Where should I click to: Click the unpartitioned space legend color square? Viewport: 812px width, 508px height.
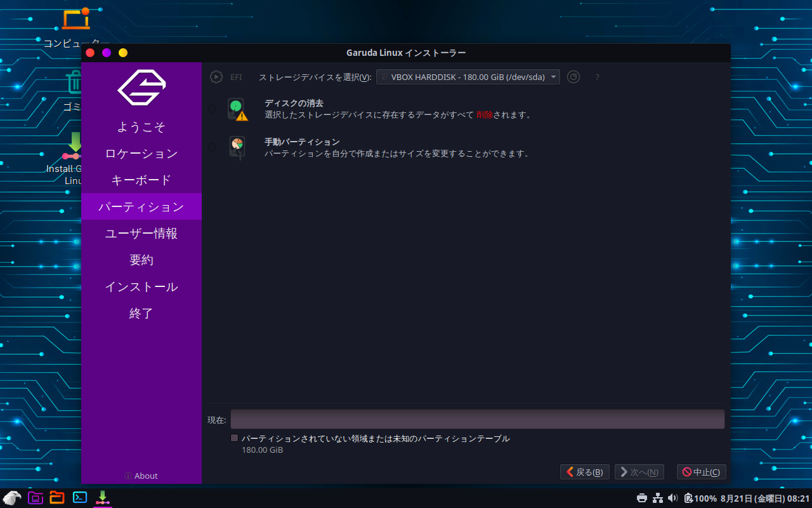click(234, 438)
